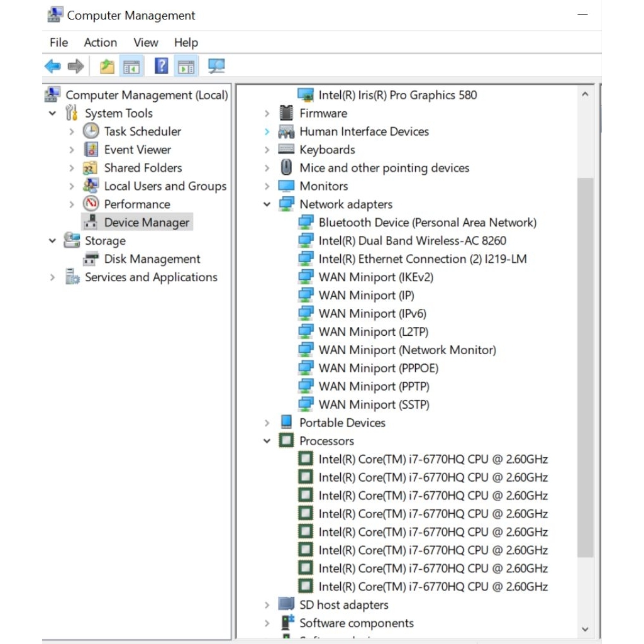This screenshot has width=644, height=644.
Task: Click the Up one level folder icon
Action: pyautogui.click(x=107, y=66)
